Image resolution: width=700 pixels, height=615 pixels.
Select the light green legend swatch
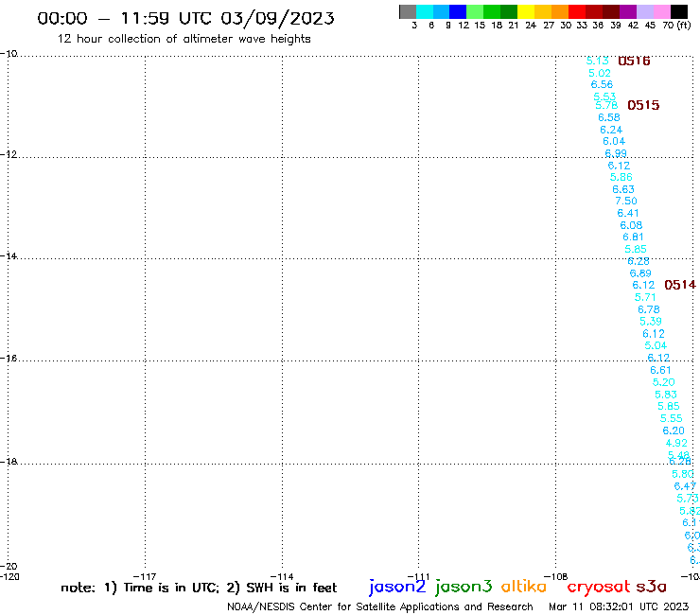(x=475, y=11)
